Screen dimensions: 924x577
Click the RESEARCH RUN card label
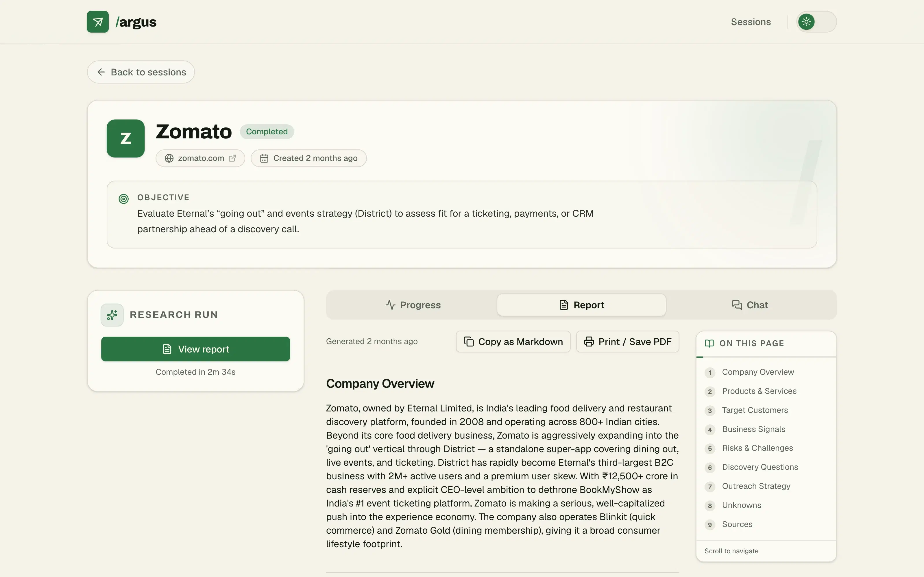coord(174,315)
